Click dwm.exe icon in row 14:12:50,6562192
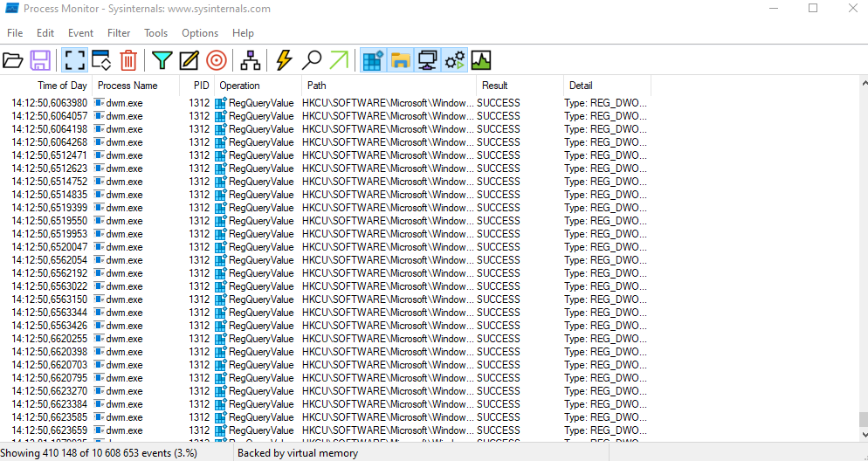Image resolution: width=868 pixels, height=461 pixels. coord(99,272)
